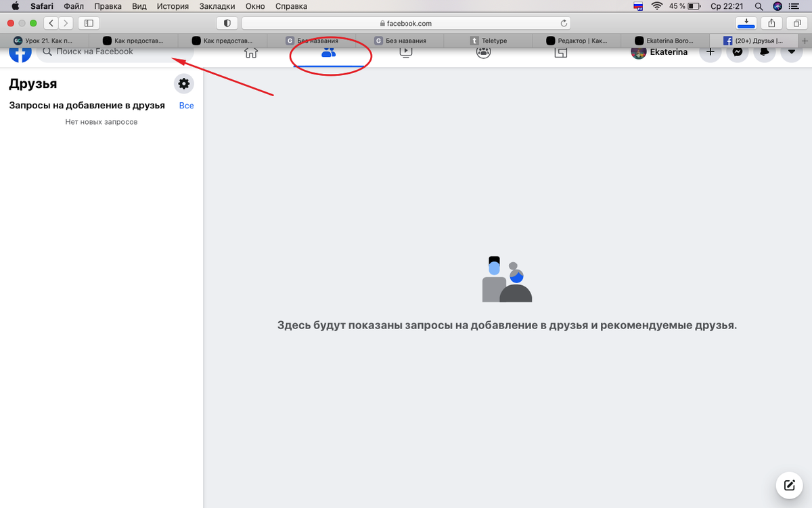Start a new message with compose icon
Viewport: 812px width, 508px height.
pyautogui.click(x=789, y=485)
